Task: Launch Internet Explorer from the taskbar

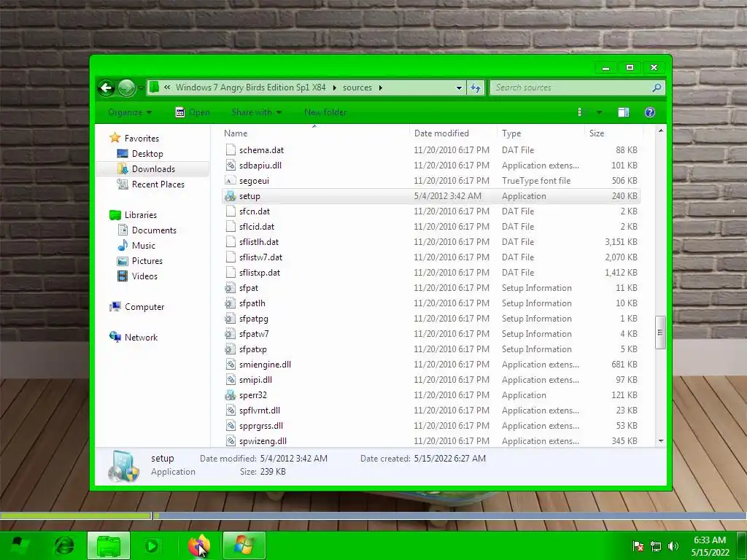Action: [x=64, y=545]
